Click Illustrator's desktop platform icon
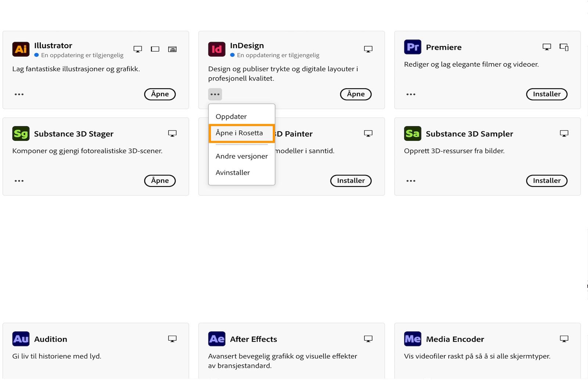The height and width of the screenshot is (380, 588). pyautogui.click(x=138, y=49)
